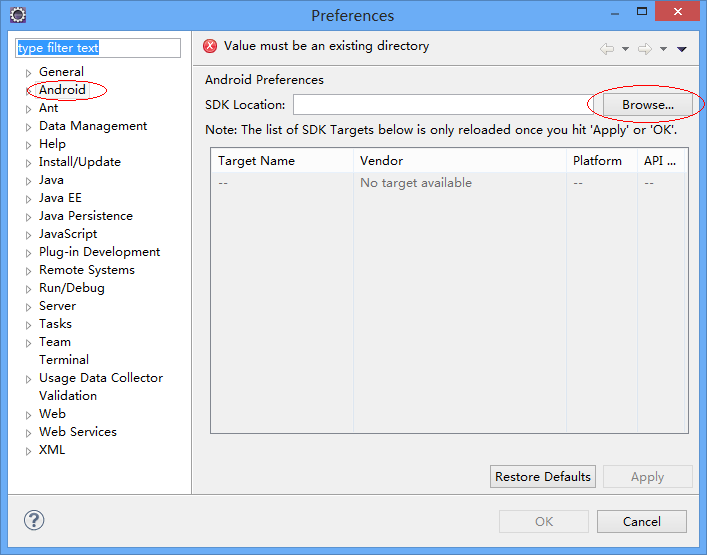707x555 pixels.
Task: Click the Target Name column header
Action: pyautogui.click(x=282, y=161)
